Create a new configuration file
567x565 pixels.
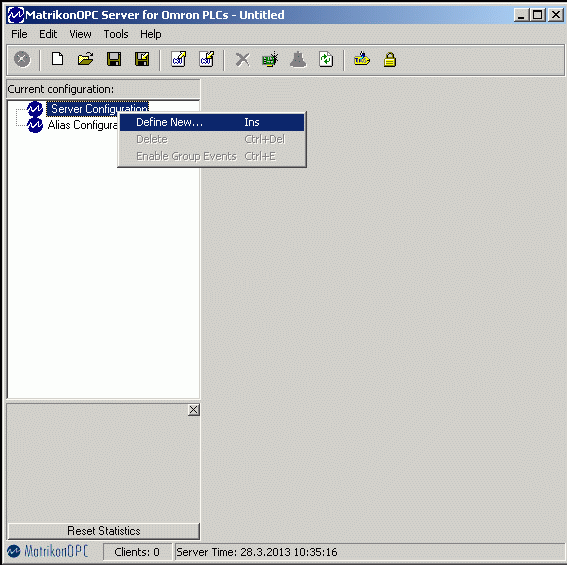click(57, 59)
